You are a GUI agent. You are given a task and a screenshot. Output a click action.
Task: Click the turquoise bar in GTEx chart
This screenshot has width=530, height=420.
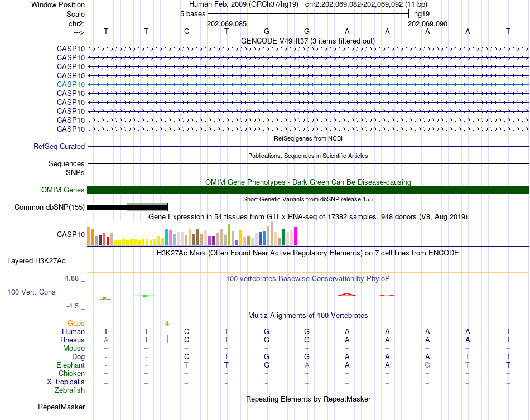coord(166,237)
